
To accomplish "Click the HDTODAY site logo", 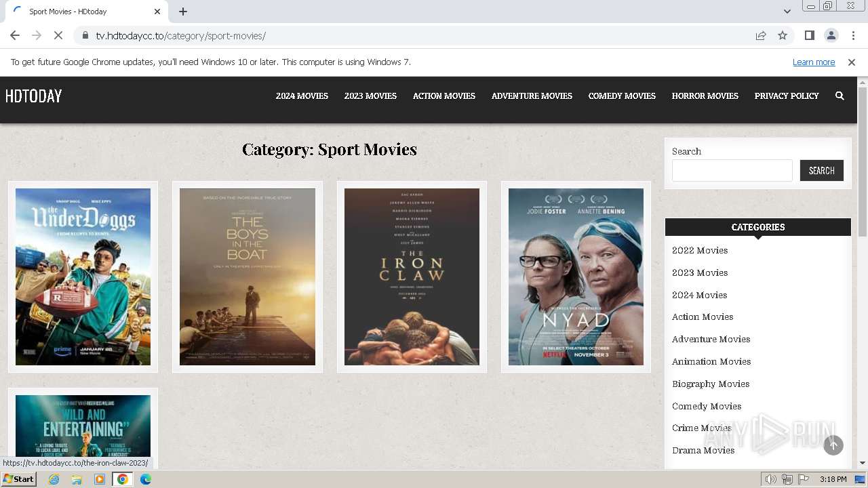I will pos(33,96).
